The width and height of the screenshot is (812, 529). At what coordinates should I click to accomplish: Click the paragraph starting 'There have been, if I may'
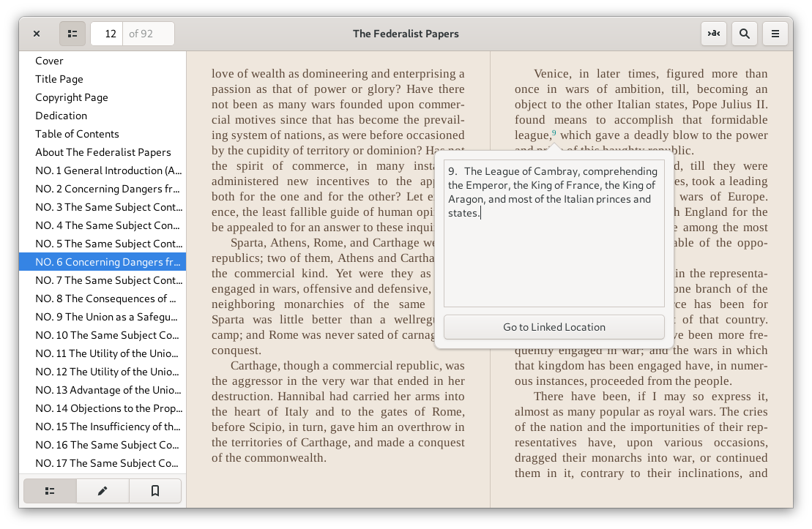pos(641,435)
